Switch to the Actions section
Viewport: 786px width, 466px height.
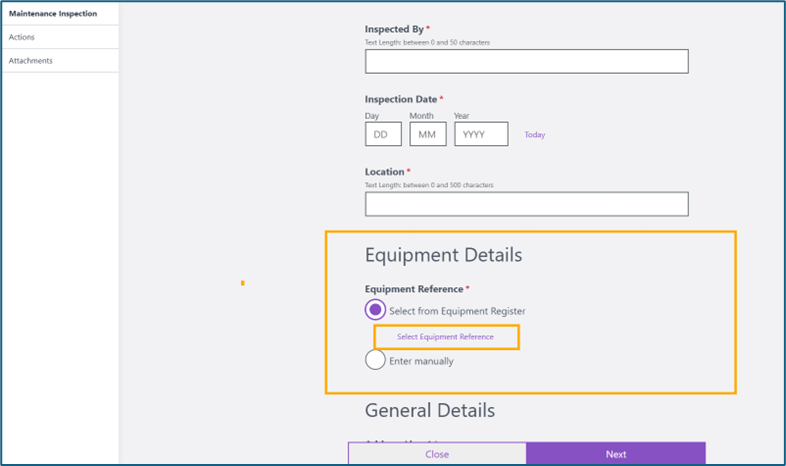click(x=22, y=37)
